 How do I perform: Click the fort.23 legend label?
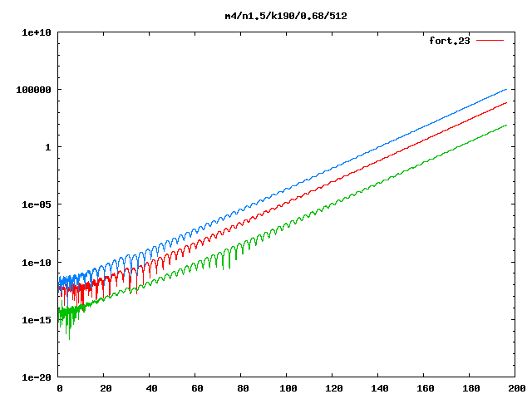450,41
